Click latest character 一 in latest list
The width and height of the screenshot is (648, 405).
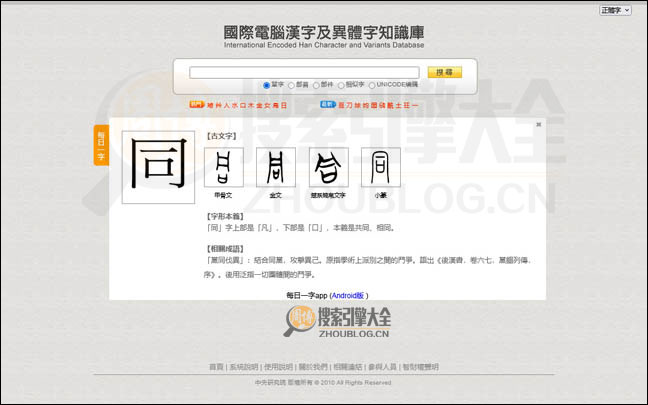(415, 105)
